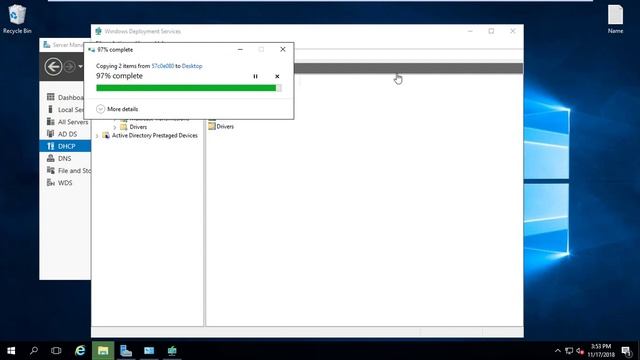Show hidden system tray icons
The image size is (640, 360).
click(x=558, y=351)
